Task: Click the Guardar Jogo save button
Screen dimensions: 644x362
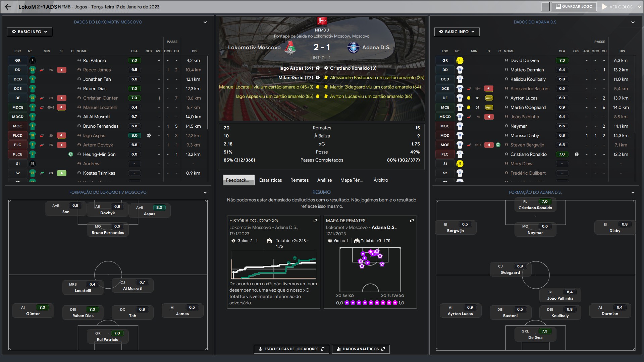Action: [x=574, y=7]
